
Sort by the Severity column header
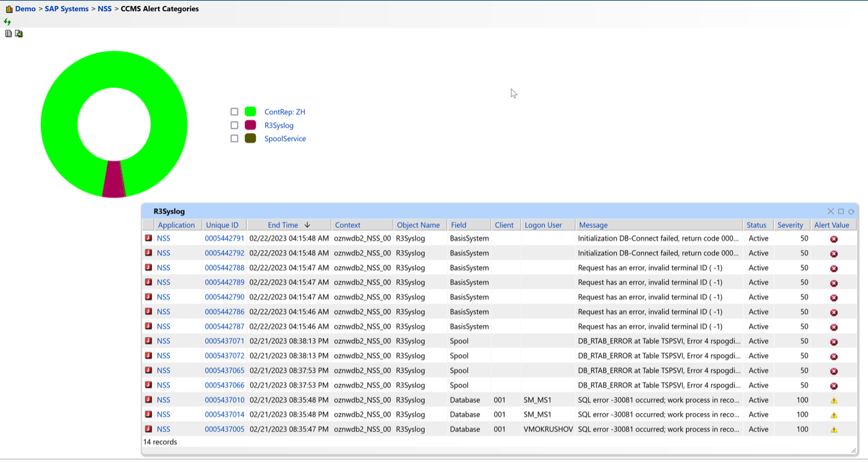point(791,225)
